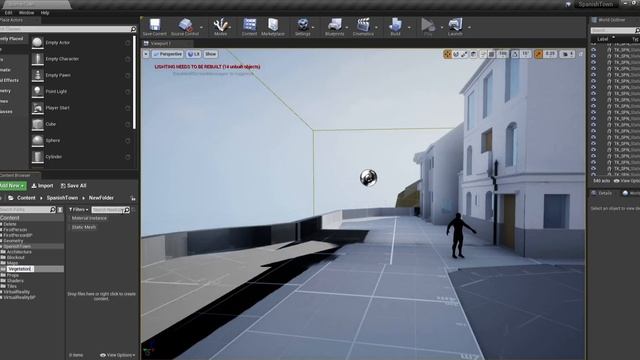640x360 pixels.
Task: Toggle scale snapping in viewport toolbar
Action: 539,54
